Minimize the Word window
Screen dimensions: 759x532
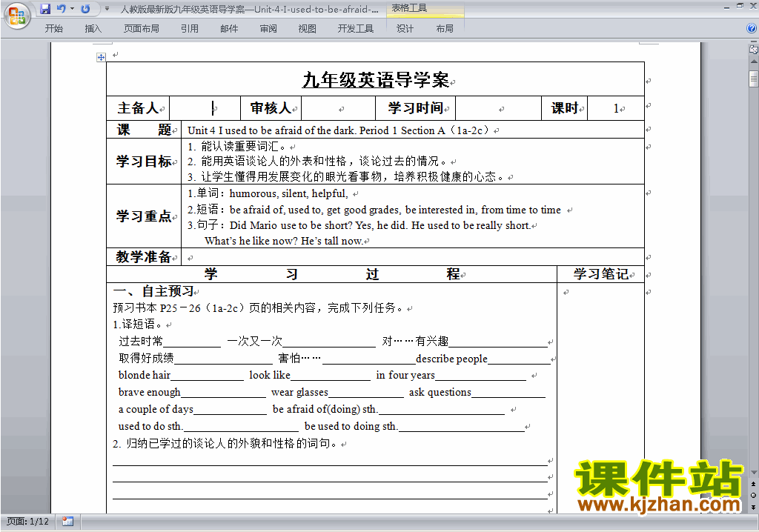click(726, 7)
